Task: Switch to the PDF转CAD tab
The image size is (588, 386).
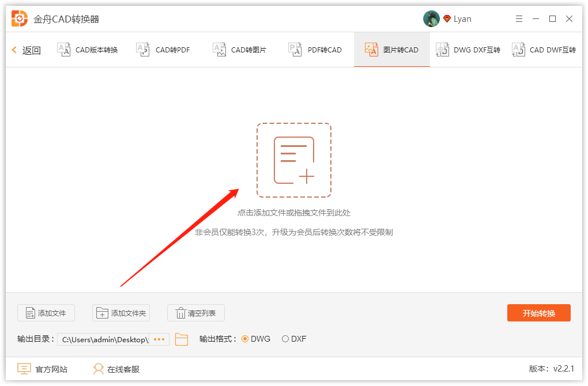Action: click(x=315, y=50)
